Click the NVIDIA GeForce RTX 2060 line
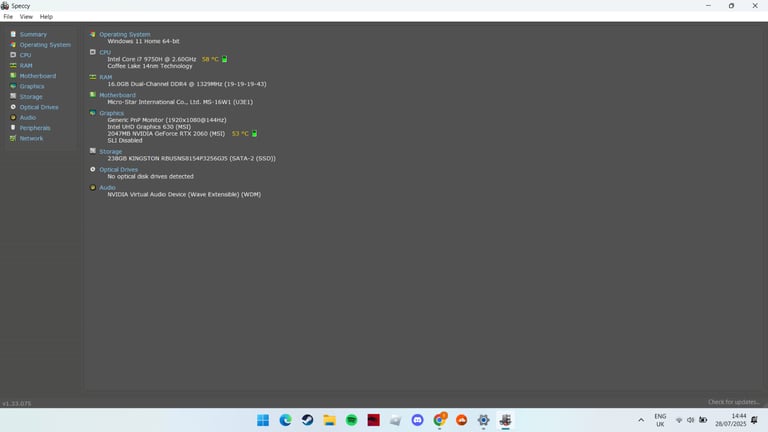768x432 pixels. point(166,133)
